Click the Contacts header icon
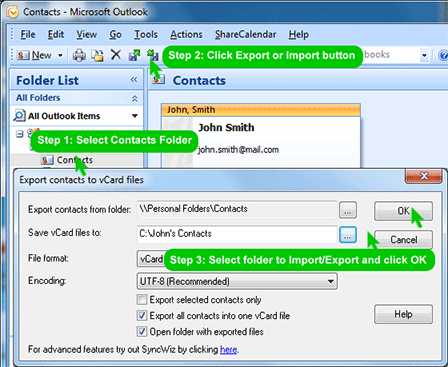The image size is (448, 367). 158,79
